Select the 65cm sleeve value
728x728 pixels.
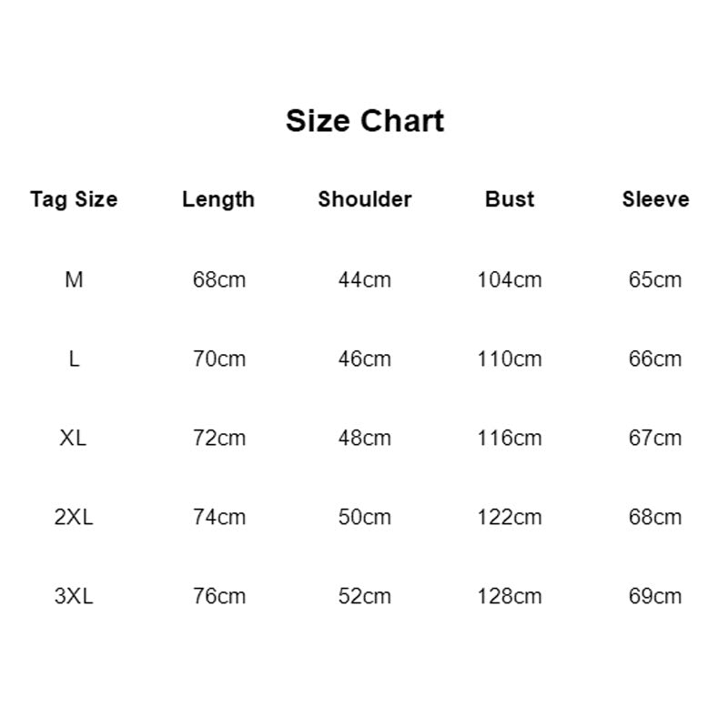[x=655, y=279]
